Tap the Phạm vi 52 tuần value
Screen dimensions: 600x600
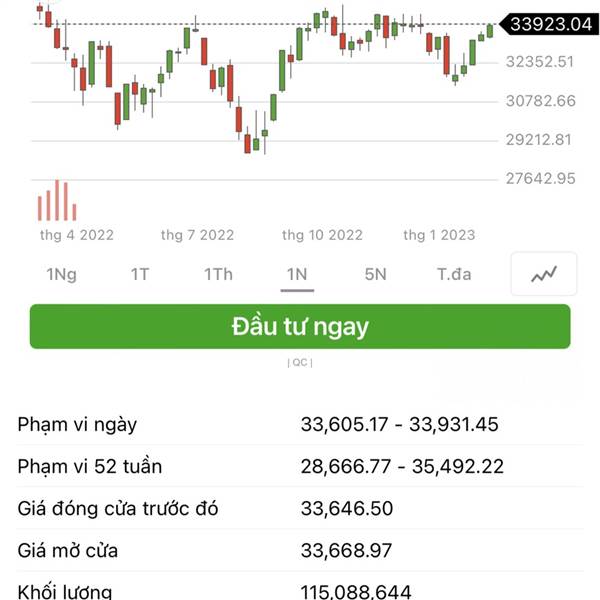point(402,466)
